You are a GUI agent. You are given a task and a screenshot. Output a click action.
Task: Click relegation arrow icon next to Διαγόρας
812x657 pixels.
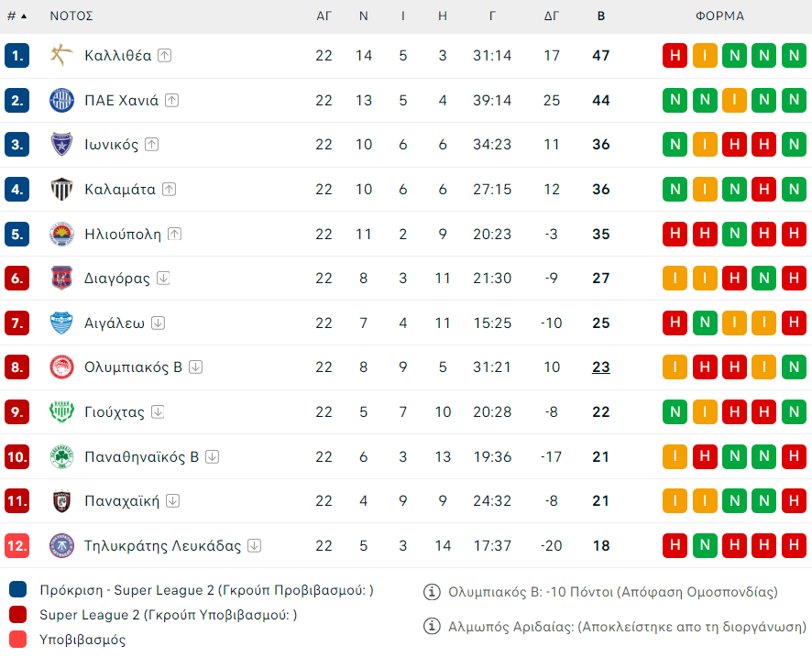pos(164,279)
